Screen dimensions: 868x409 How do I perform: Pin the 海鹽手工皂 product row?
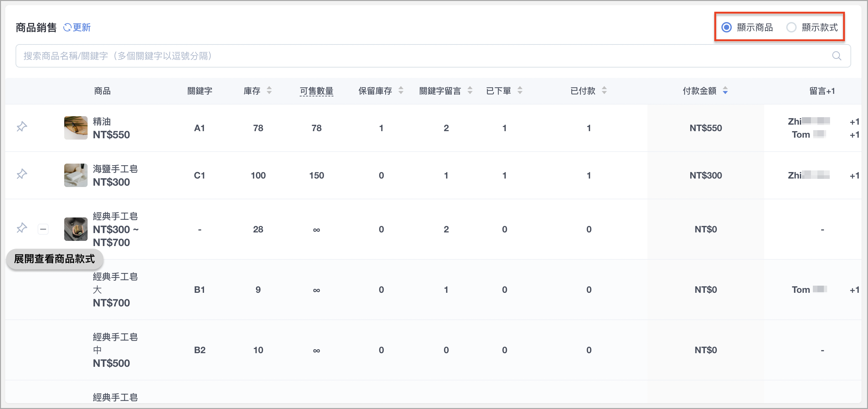tap(22, 174)
